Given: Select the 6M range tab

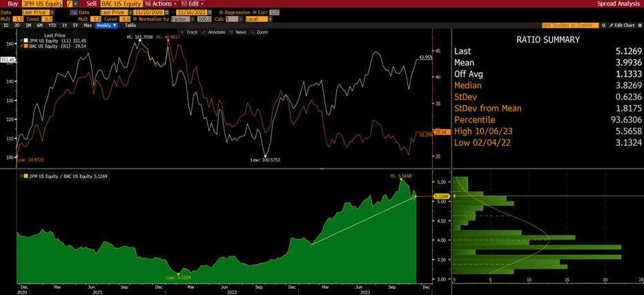Looking at the screenshot, I should click(39, 26).
